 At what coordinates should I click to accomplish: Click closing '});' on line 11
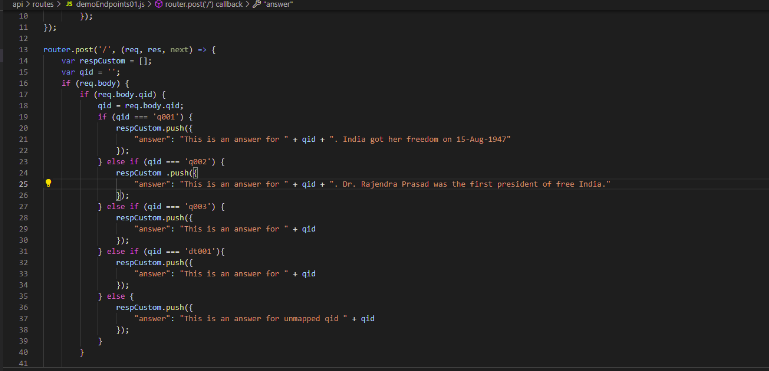tap(50, 27)
